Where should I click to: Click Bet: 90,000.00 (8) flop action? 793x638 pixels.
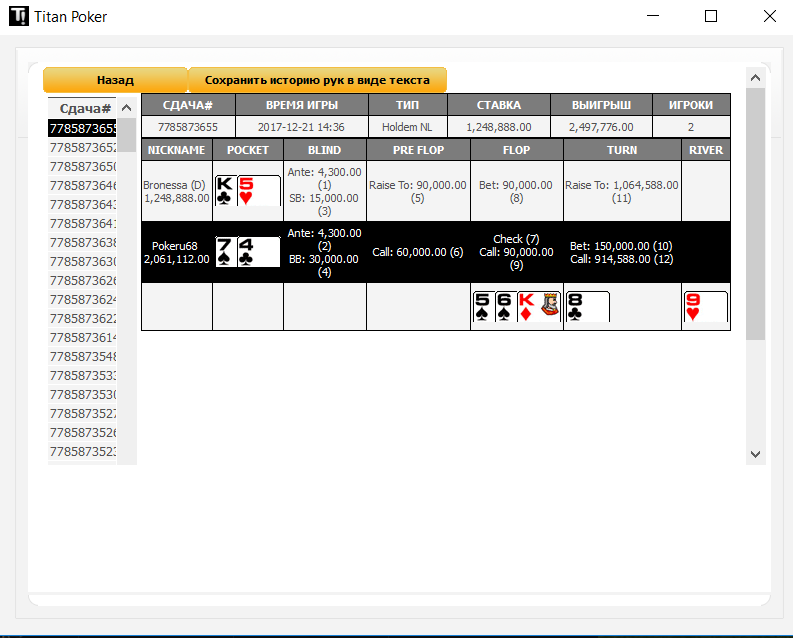pos(516,192)
